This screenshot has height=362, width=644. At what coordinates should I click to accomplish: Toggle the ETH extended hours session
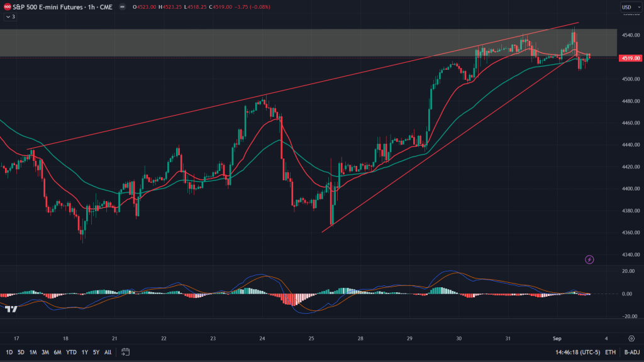tap(610, 352)
